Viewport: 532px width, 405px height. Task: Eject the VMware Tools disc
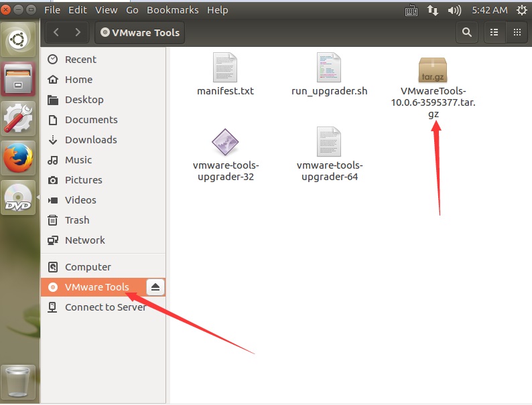click(155, 287)
